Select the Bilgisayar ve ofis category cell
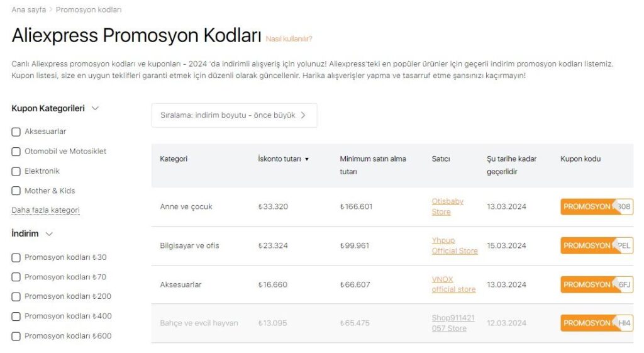Viewport: 644px width, 353px height. 189,246
